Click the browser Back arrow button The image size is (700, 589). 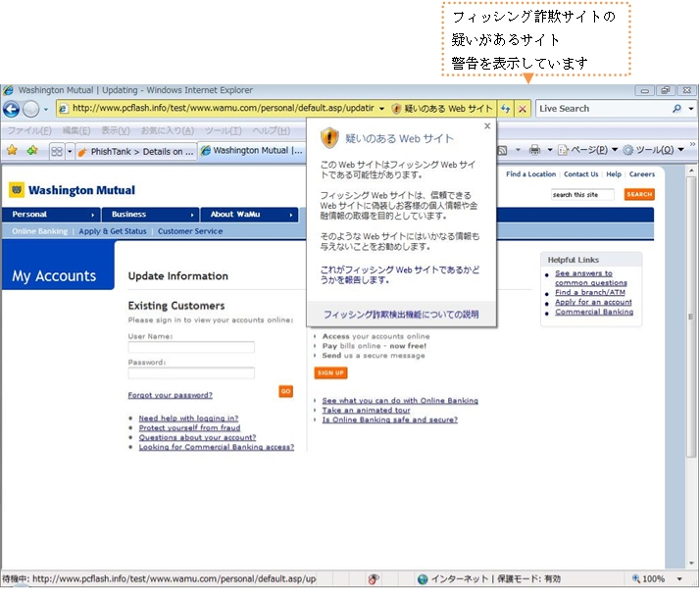12,109
